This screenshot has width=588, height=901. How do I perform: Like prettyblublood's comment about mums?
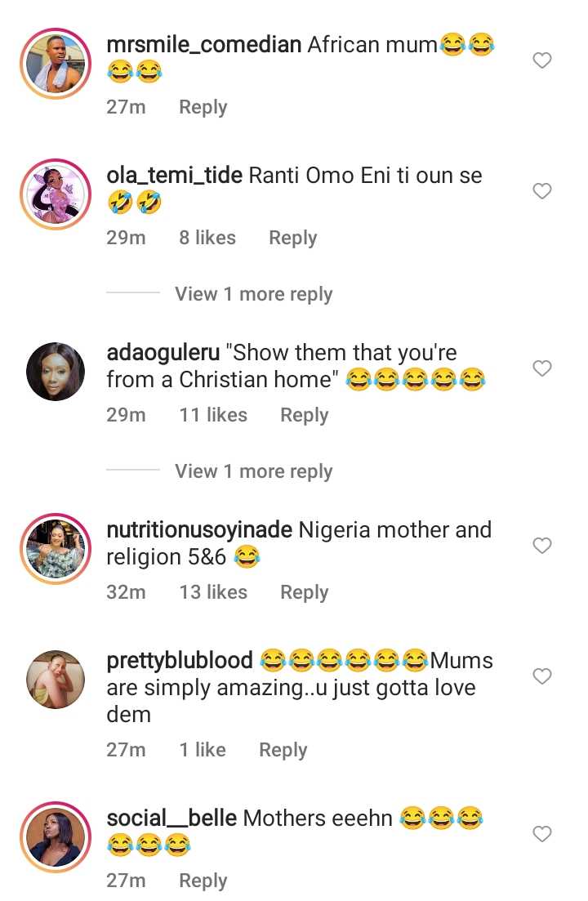(x=542, y=676)
